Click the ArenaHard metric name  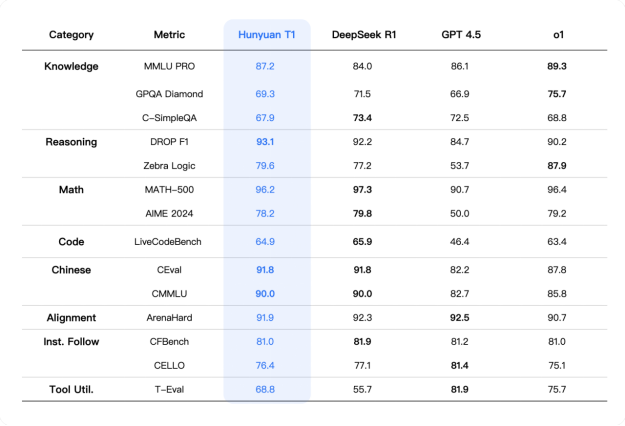click(169, 318)
